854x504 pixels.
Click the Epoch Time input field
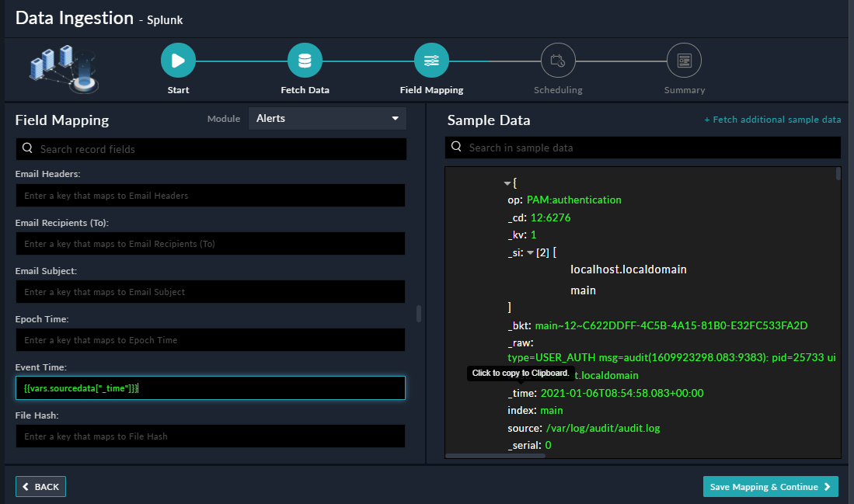point(210,340)
